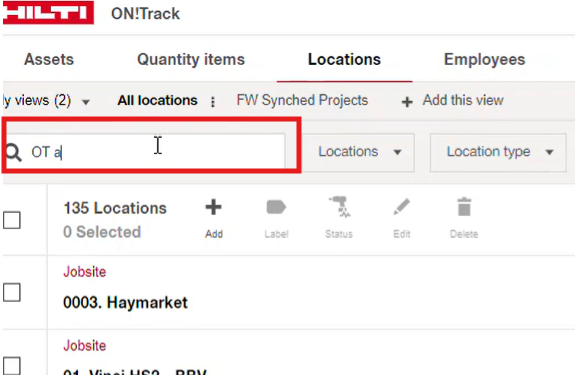The image size is (575, 375).
Task: Click the Jobsite label above 0003. Haymarket
Action: 85,272
